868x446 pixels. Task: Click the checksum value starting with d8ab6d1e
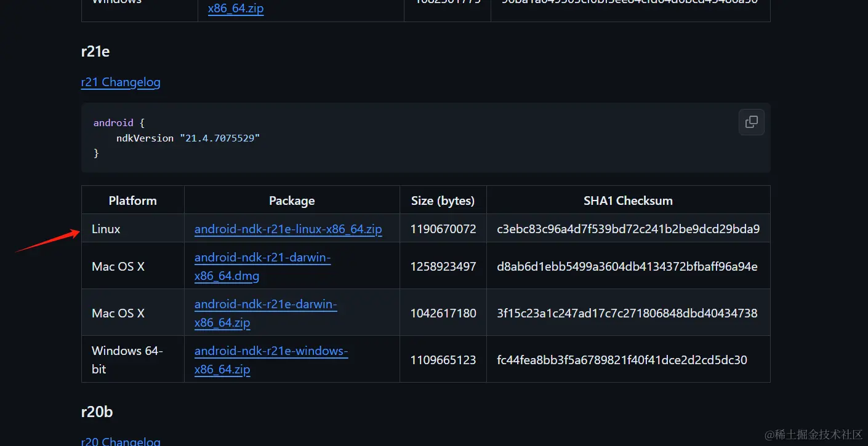(x=627, y=267)
